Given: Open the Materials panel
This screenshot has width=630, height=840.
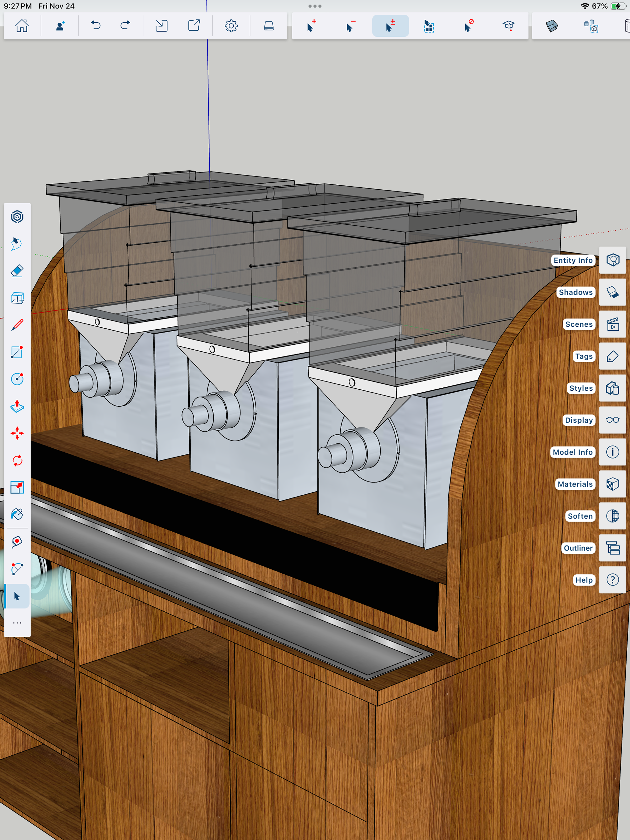Looking at the screenshot, I should 613,484.
